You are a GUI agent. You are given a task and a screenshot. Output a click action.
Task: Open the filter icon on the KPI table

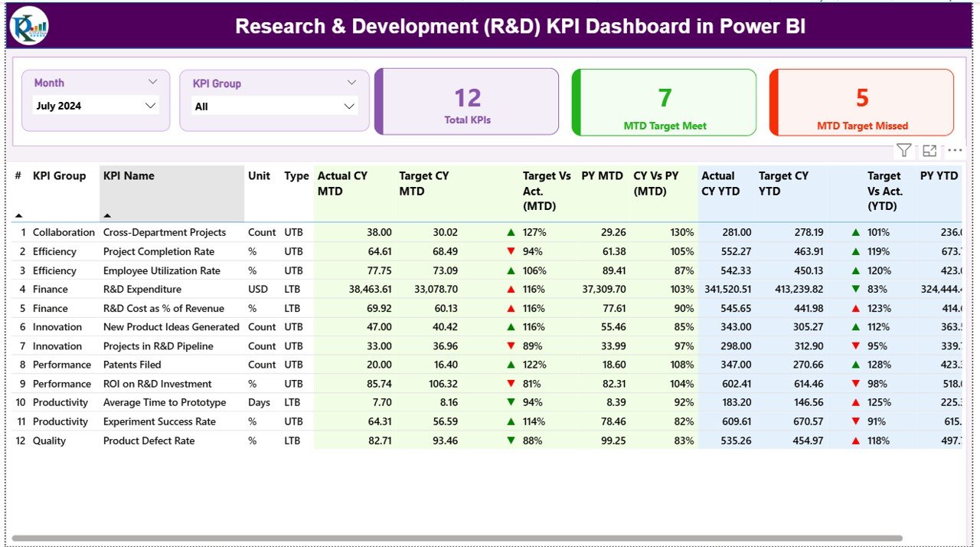point(903,150)
